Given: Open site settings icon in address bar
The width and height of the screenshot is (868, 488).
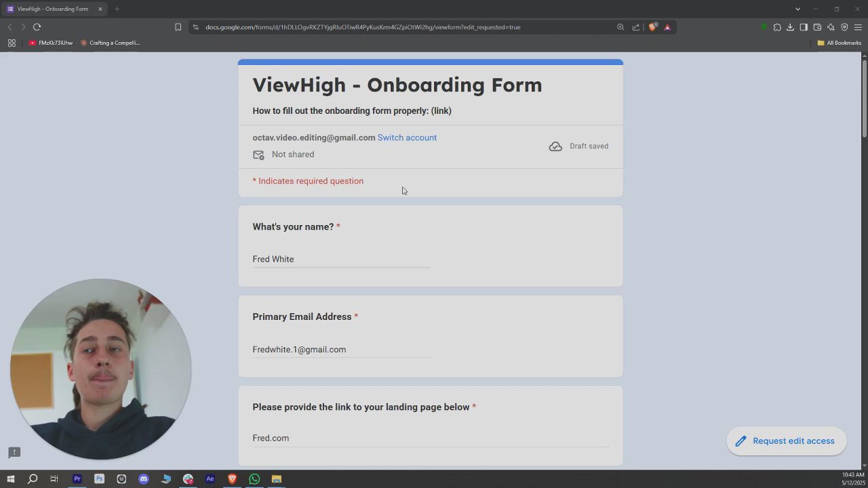Looking at the screenshot, I should pos(195,27).
